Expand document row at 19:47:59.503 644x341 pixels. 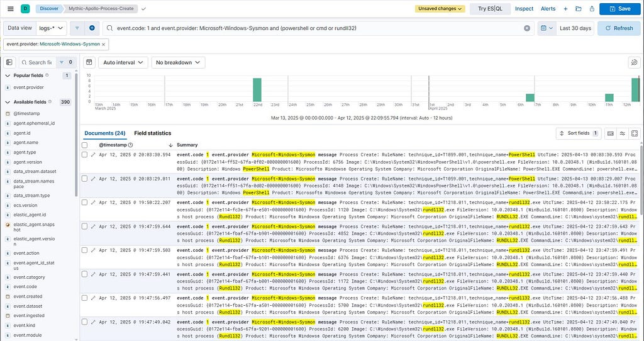(93, 250)
